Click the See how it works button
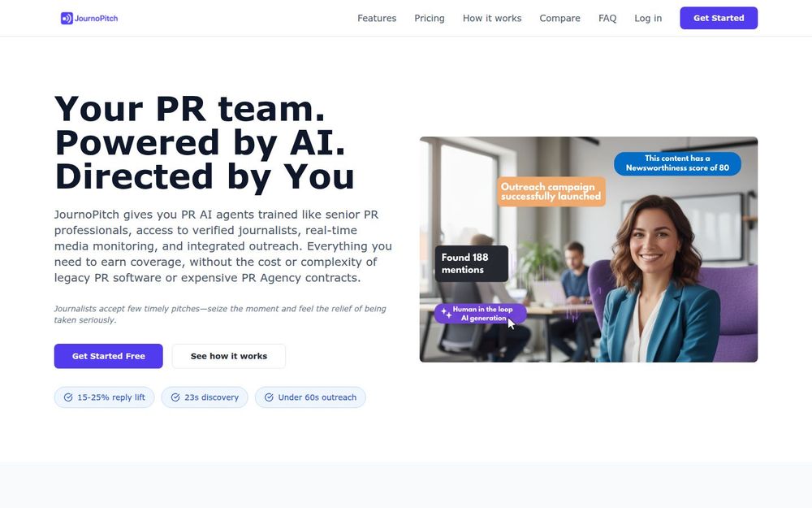 [229, 356]
